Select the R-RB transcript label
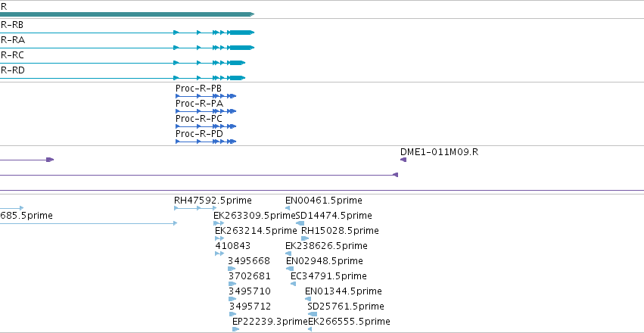The image size is (644, 333). point(12,25)
